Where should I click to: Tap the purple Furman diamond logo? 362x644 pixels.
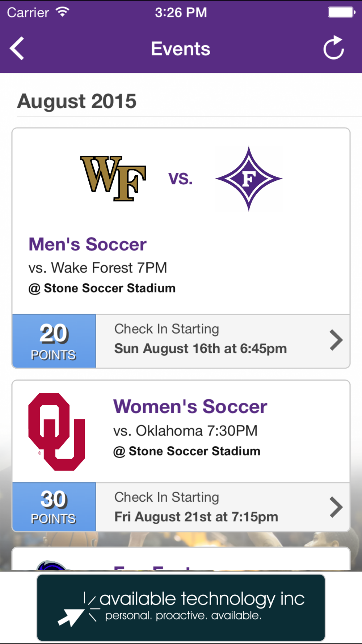click(248, 179)
